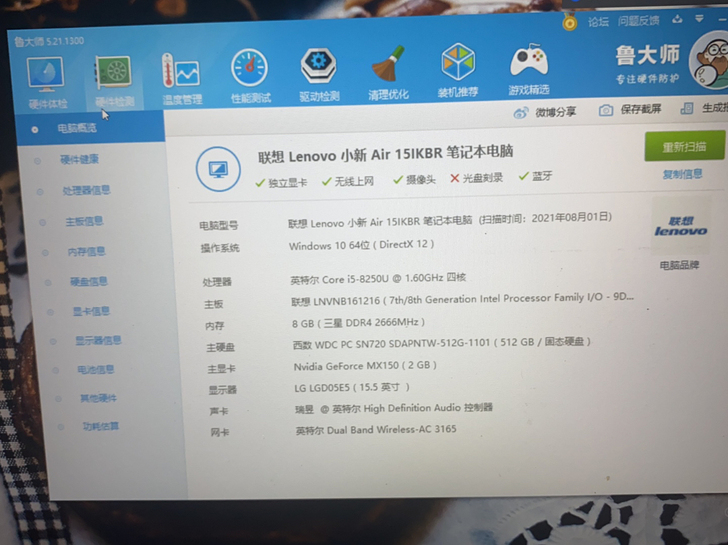Open 其他硬件 in sidebar
Viewport: 728px width, 545px height.
click(98, 398)
